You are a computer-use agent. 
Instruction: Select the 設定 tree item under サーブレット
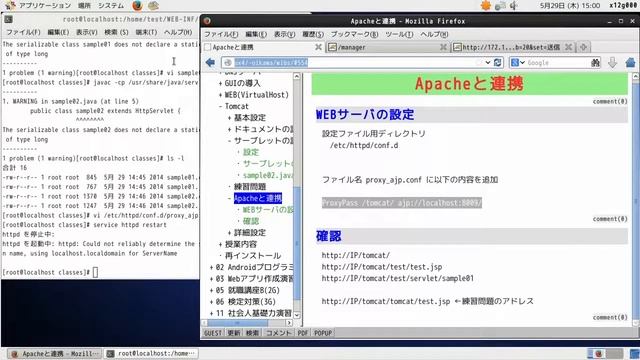251,152
